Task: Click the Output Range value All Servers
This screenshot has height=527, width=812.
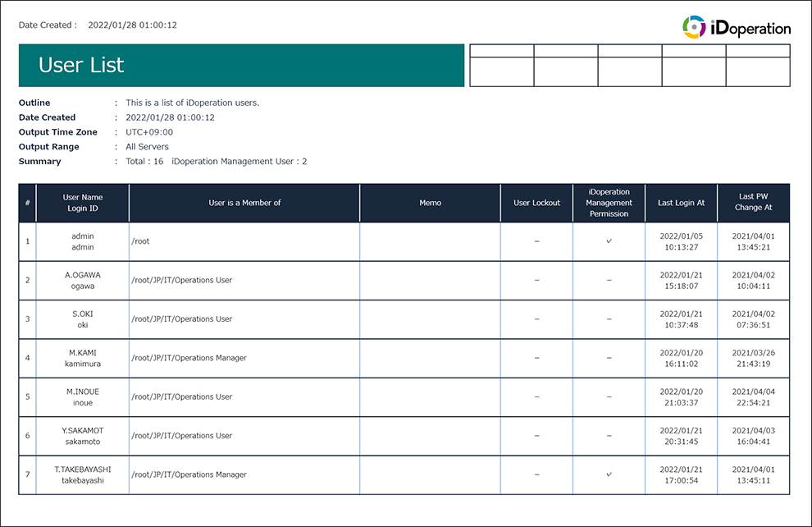Action: point(147,147)
